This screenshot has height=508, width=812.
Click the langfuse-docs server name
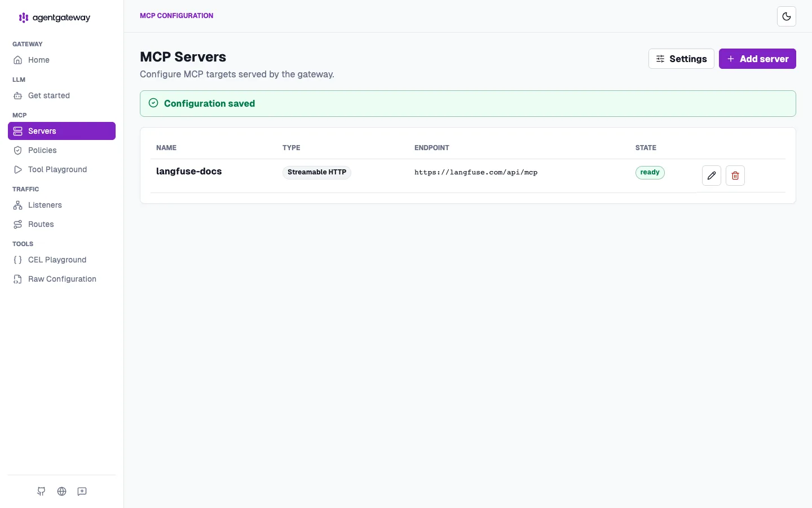(189, 172)
